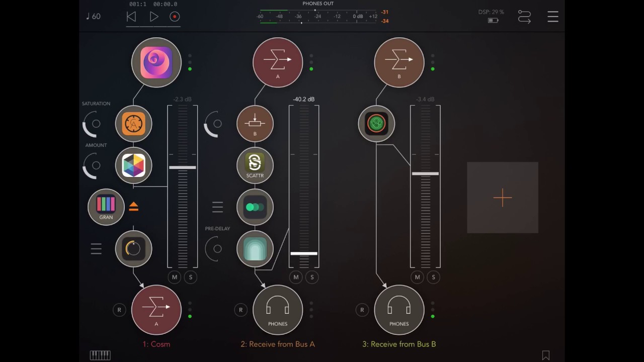Solo the Receive from Bus A channel

coord(312,277)
